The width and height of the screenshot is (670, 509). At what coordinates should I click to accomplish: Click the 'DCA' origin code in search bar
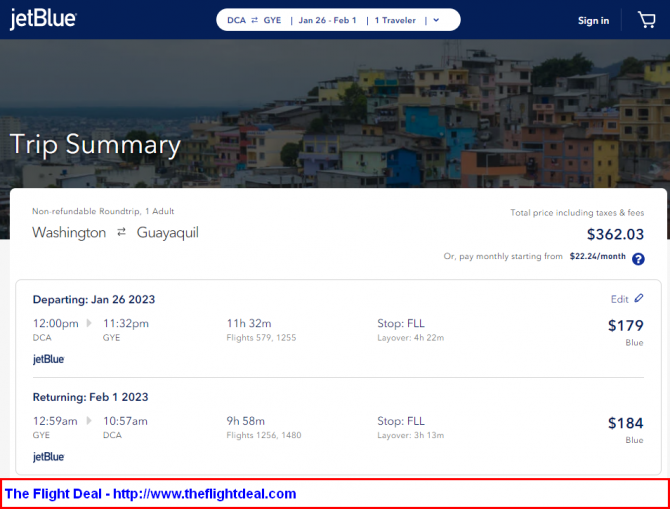pyautogui.click(x=236, y=20)
